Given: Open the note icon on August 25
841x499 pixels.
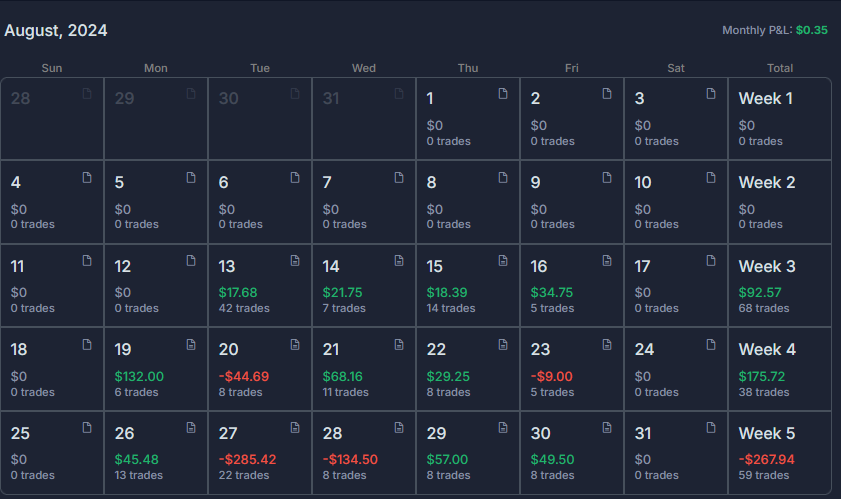Looking at the screenshot, I should (86, 428).
